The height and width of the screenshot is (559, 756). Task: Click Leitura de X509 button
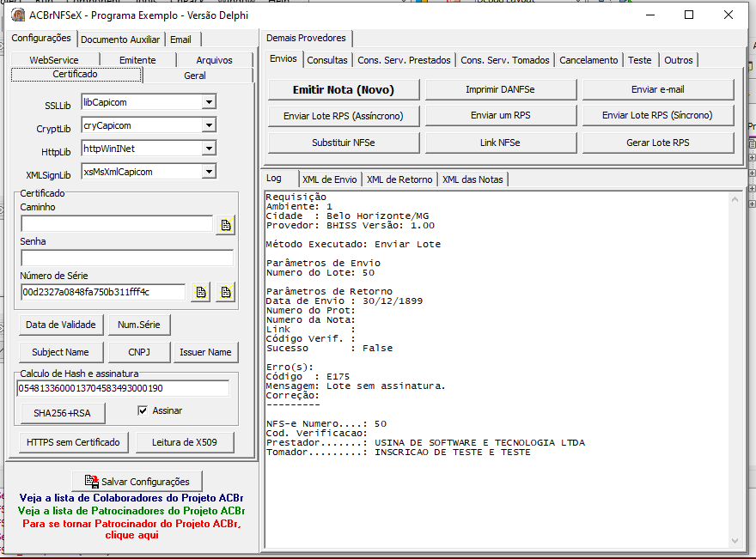pyautogui.click(x=185, y=442)
